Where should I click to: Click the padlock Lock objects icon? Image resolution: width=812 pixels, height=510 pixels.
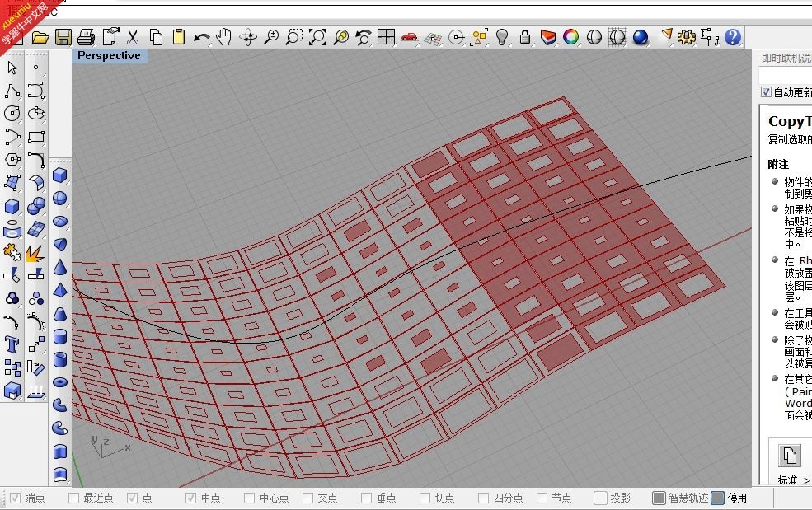[524, 37]
